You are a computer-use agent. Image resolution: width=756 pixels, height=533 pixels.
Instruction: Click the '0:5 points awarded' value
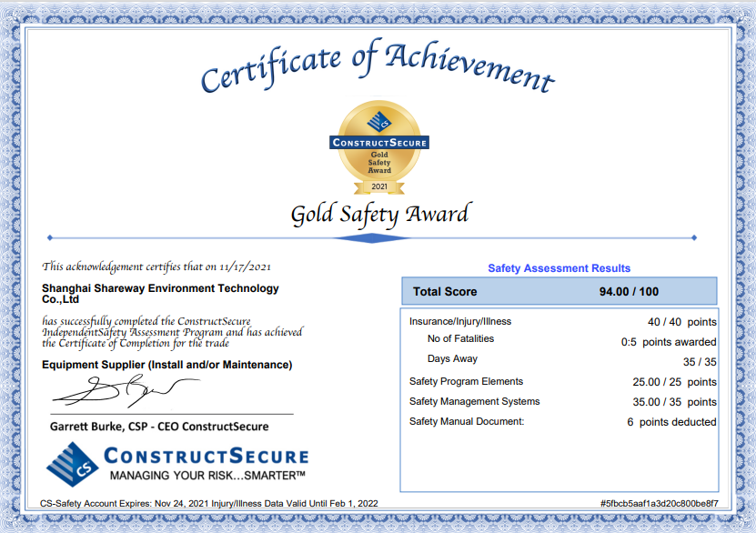pyautogui.click(x=669, y=342)
